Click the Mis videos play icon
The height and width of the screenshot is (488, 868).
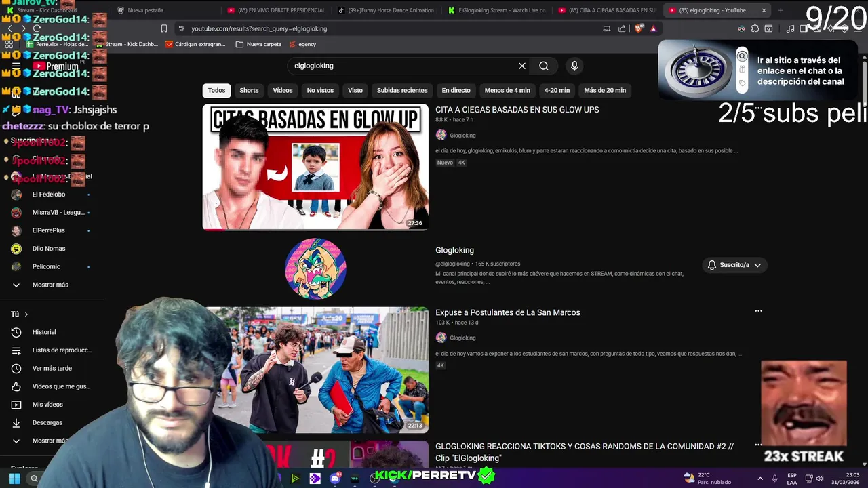[x=16, y=405]
